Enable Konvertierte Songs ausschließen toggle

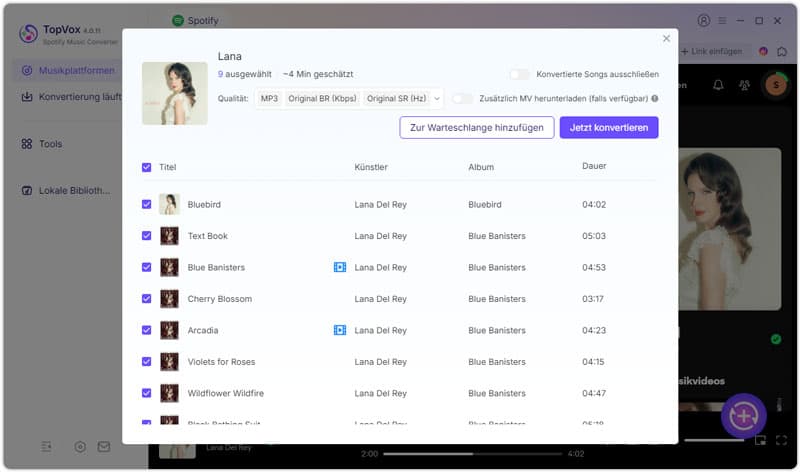pos(519,74)
